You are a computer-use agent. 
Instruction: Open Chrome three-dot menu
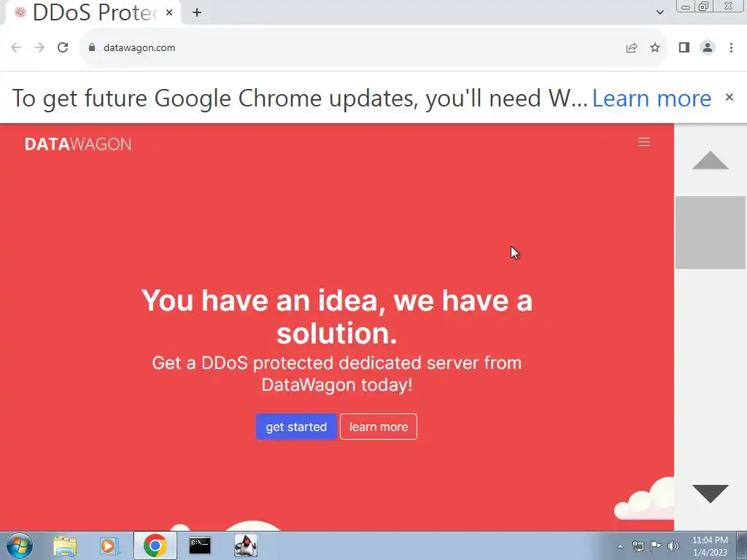pos(731,47)
